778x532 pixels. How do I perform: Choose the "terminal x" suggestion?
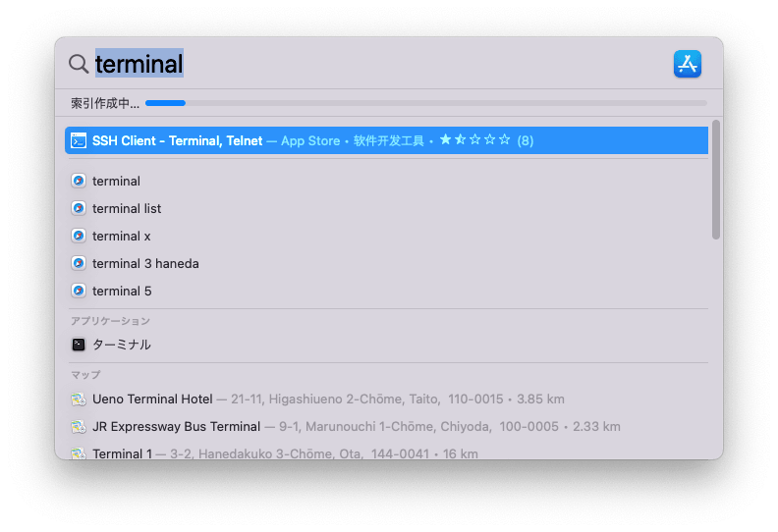click(x=386, y=236)
